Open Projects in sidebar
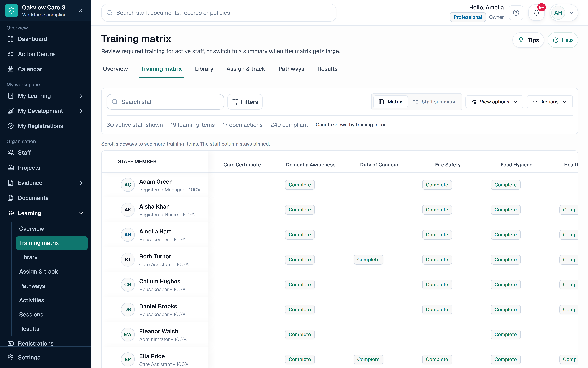 tap(46, 168)
